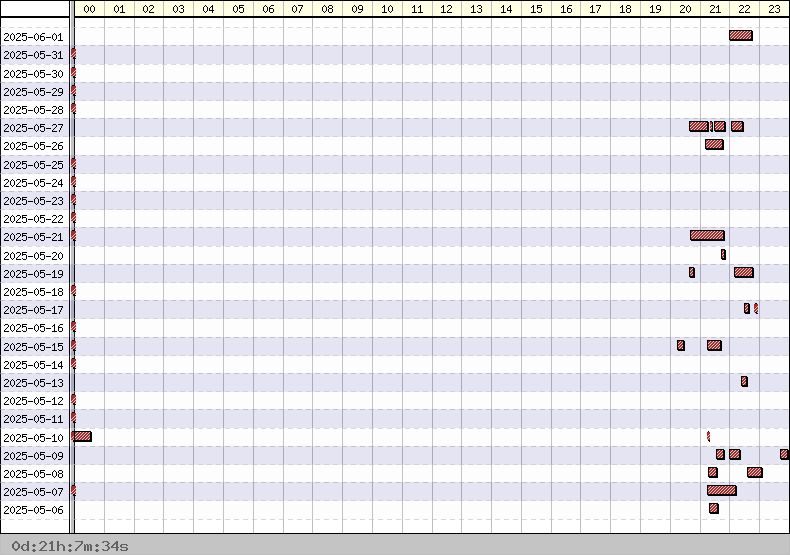
Task: Select the 2025-05-08 bar near hour 23
Action: (755, 472)
